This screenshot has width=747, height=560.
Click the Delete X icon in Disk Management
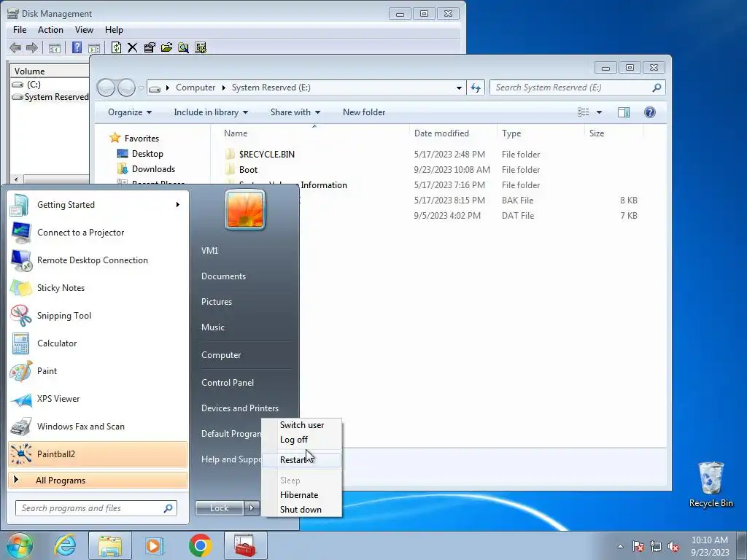point(133,47)
